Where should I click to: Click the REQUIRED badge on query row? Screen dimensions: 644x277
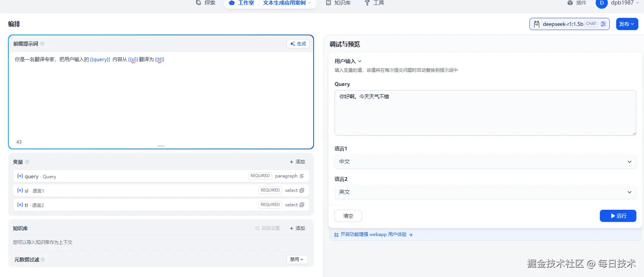(x=260, y=176)
